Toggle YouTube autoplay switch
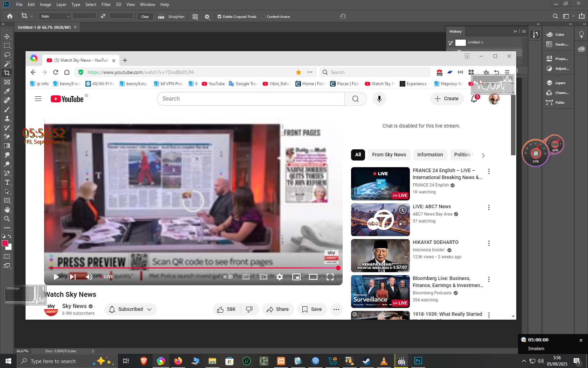The image size is (588, 368). pos(228,277)
